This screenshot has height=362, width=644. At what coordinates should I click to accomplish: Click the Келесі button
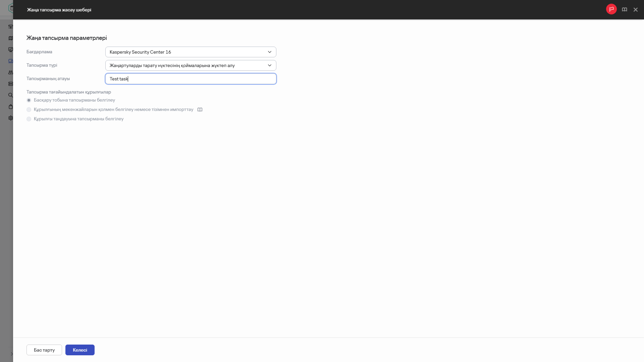tap(80, 350)
